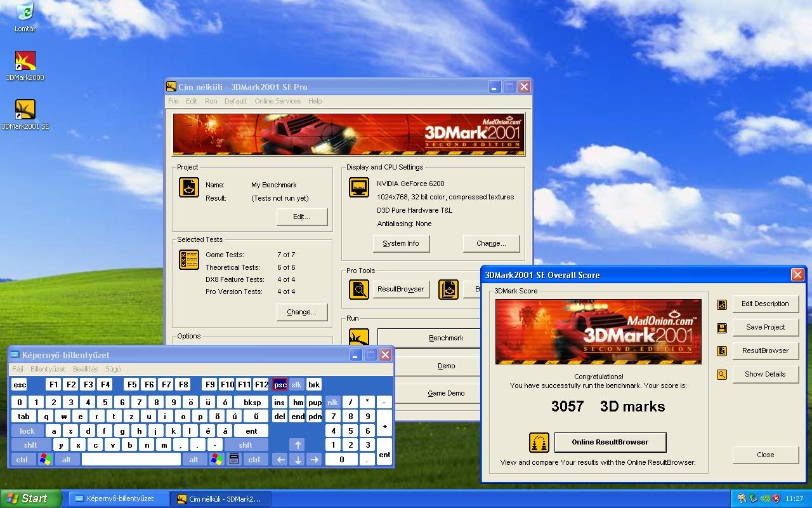
Task: Click Change... in Selected Tests
Action: tap(302, 312)
